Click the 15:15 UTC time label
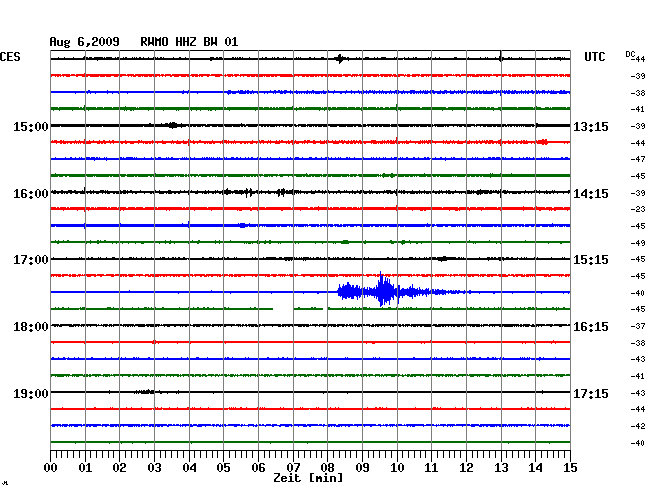 pos(591,260)
